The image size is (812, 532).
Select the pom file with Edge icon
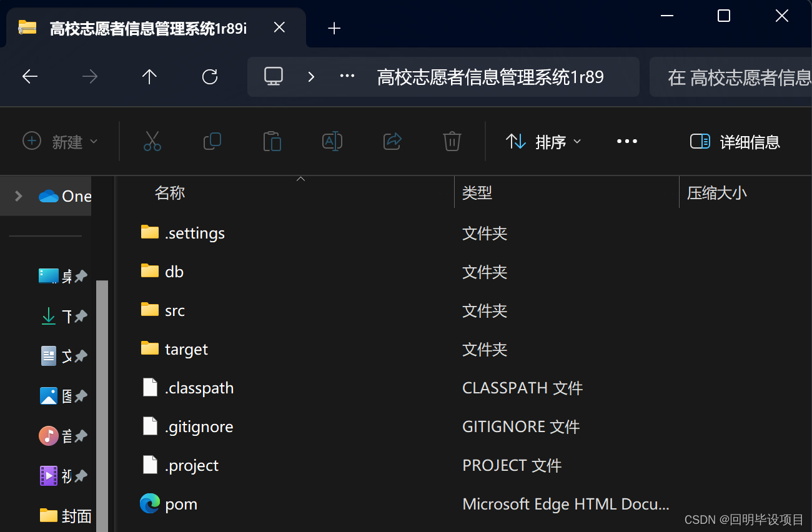[x=169, y=504]
